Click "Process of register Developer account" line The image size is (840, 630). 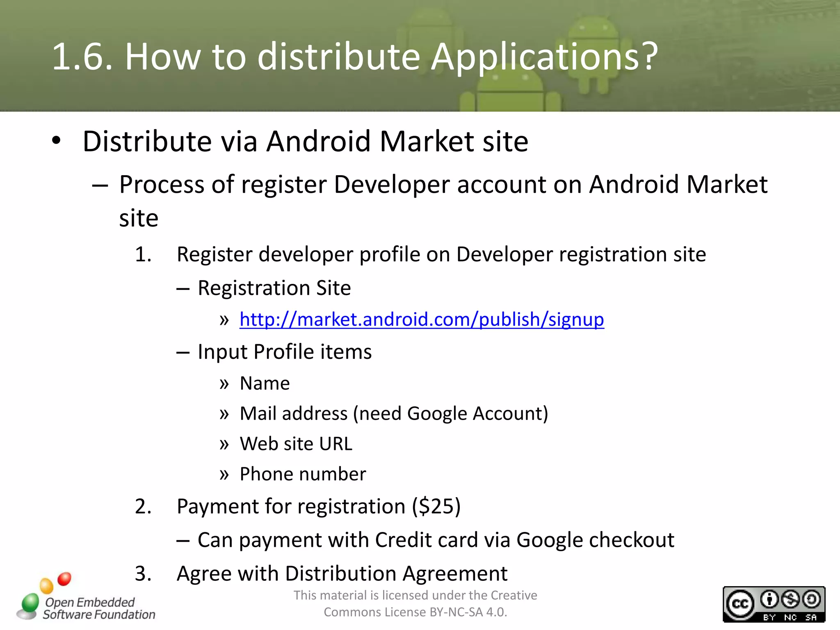pos(443,201)
